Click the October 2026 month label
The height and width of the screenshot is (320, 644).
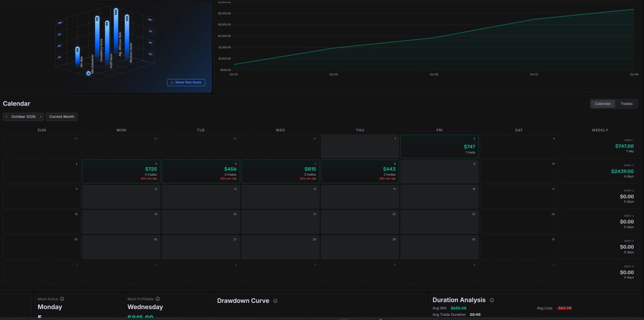pyautogui.click(x=24, y=116)
